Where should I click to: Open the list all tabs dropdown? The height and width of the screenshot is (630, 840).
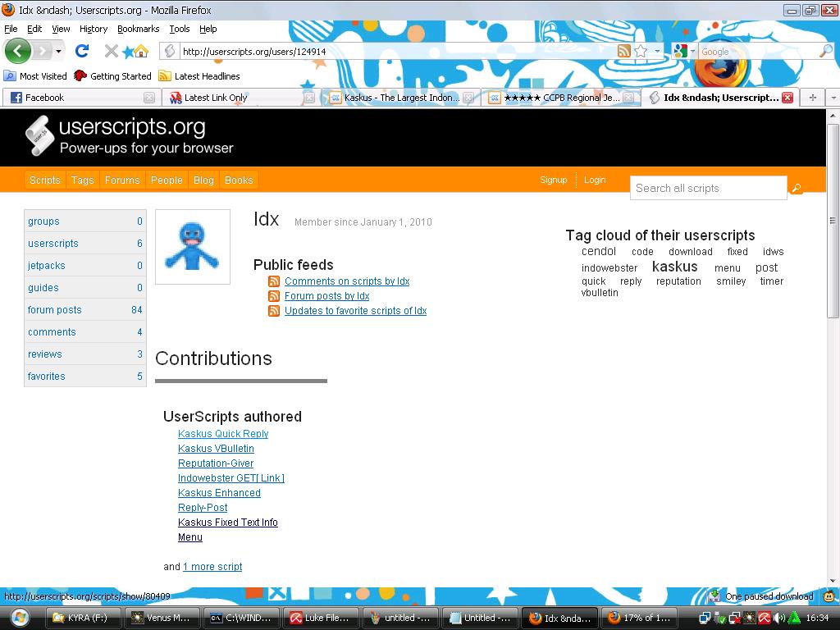coord(833,98)
